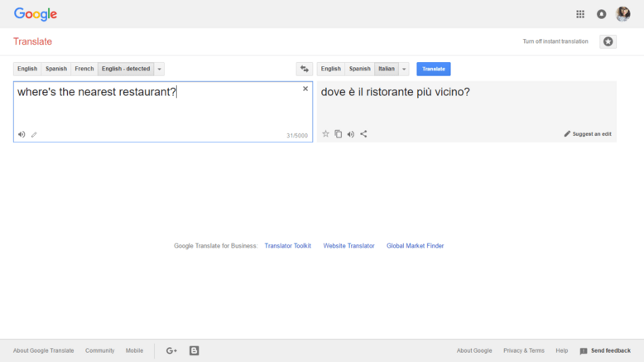Open About Google Translate
644x362 pixels.
tap(44, 350)
